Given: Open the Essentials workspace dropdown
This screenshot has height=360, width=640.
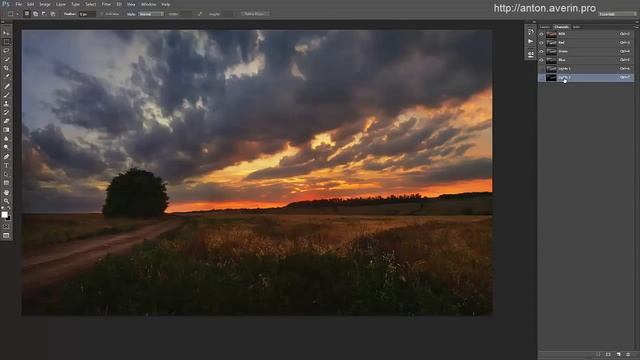Looking at the screenshot, I should [x=617, y=14].
